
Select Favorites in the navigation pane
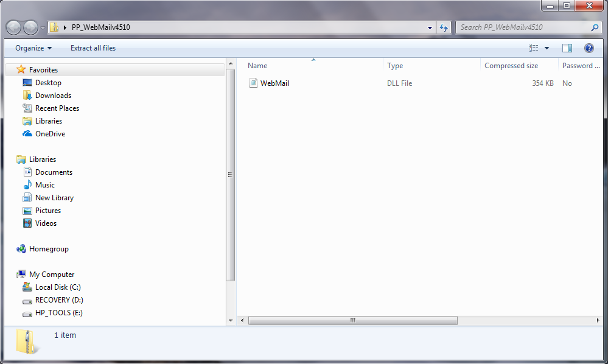[x=43, y=70]
